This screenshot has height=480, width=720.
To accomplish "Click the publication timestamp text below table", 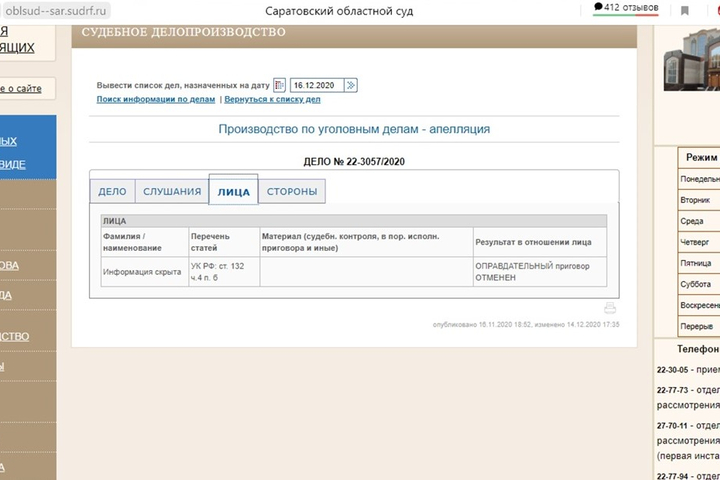I will click(526, 324).
